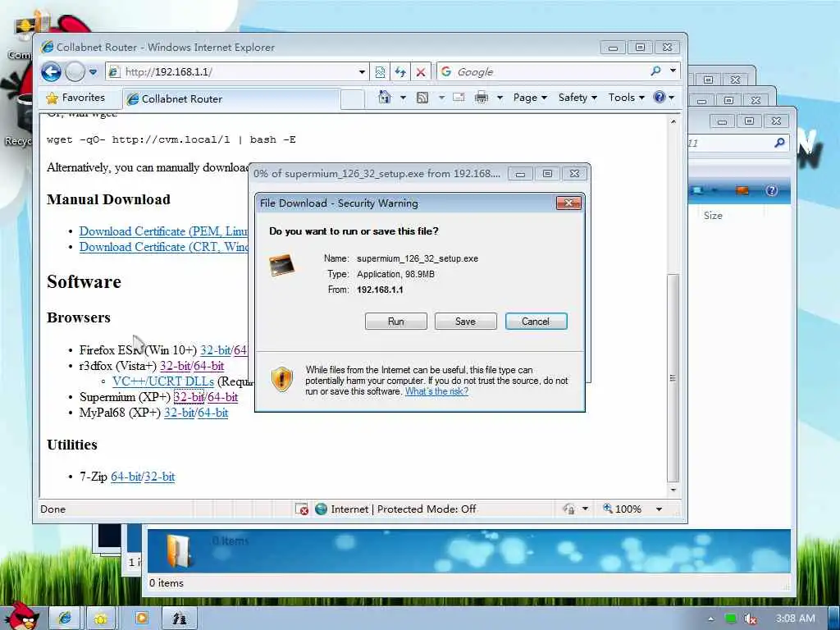This screenshot has height=630, width=840.
Task: Click the RSS feeds icon
Action: [422, 97]
